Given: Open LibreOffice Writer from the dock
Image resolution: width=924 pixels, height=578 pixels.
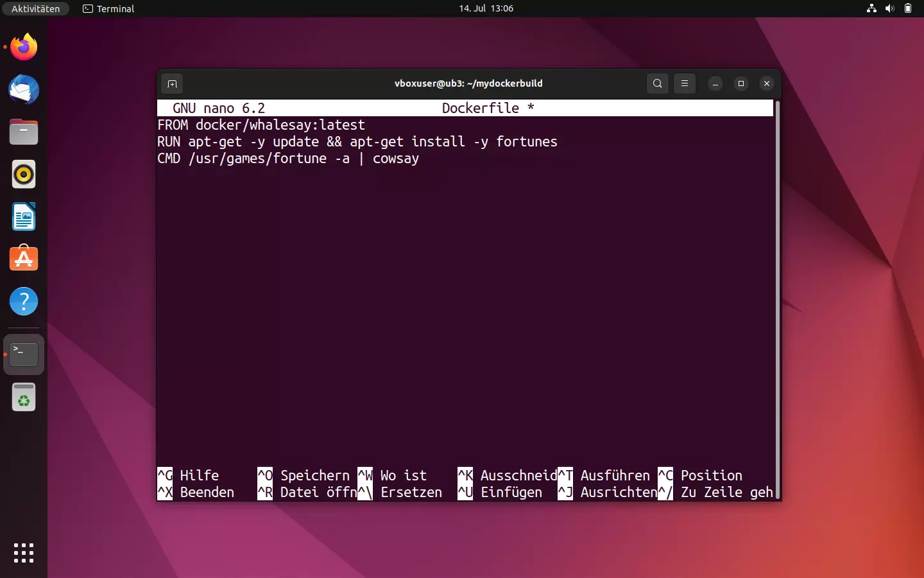Looking at the screenshot, I should [x=23, y=216].
